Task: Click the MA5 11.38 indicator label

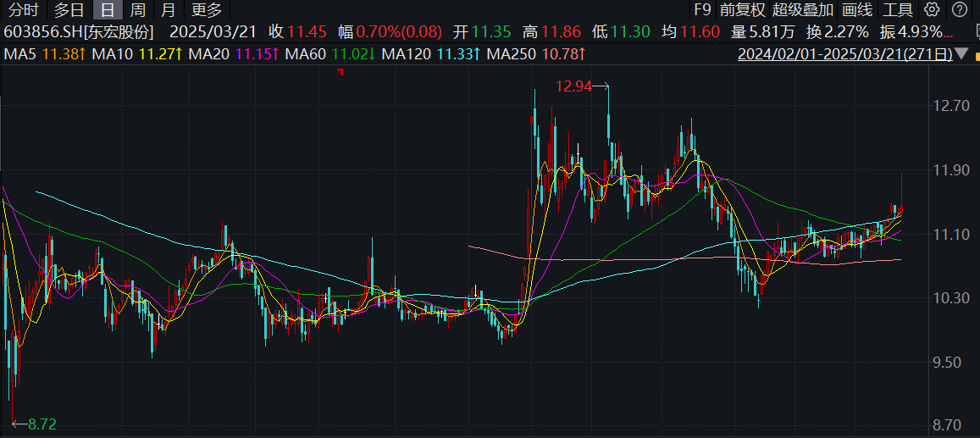Action: [x=44, y=54]
